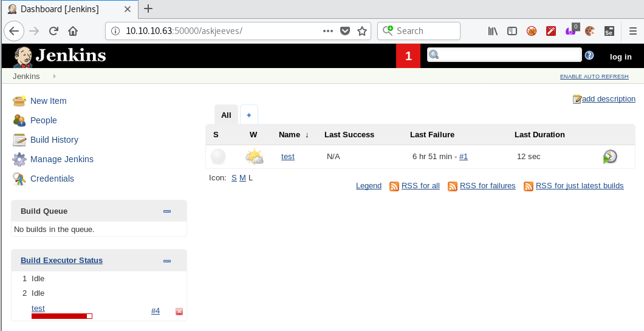Image resolution: width=644 pixels, height=331 pixels.
Task: Click the test build progress bar
Action: pyautogui.click(x=61, y=316)
